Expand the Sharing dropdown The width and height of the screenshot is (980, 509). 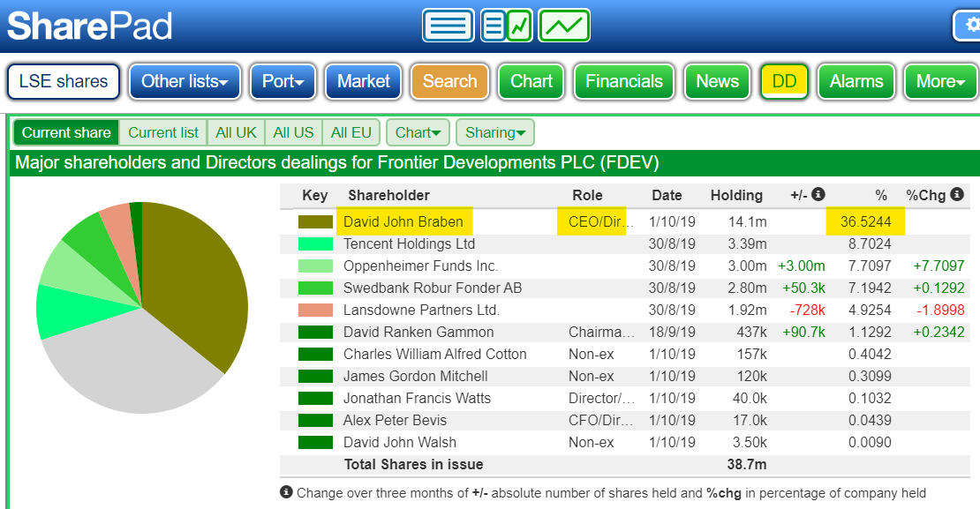pos(495,132)
